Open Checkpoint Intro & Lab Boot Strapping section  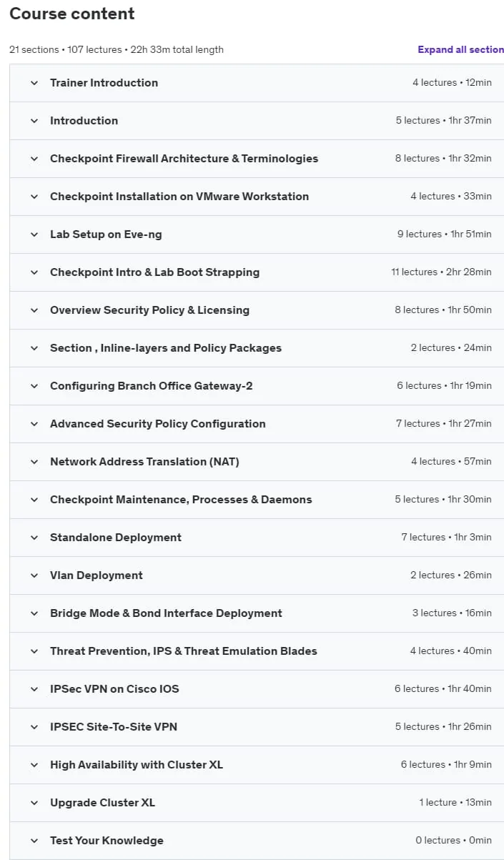tap(257, 272)
